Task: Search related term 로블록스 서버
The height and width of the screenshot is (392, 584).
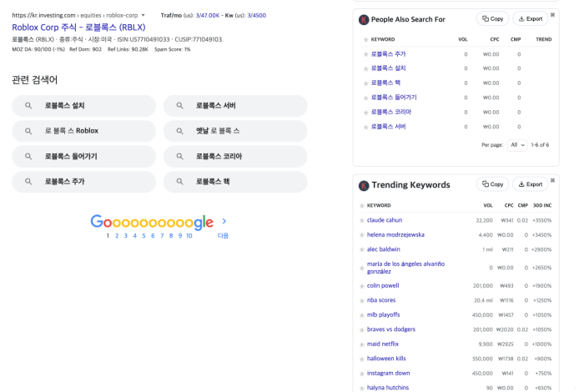Action: pyautogui.click(x=235, y=106)
